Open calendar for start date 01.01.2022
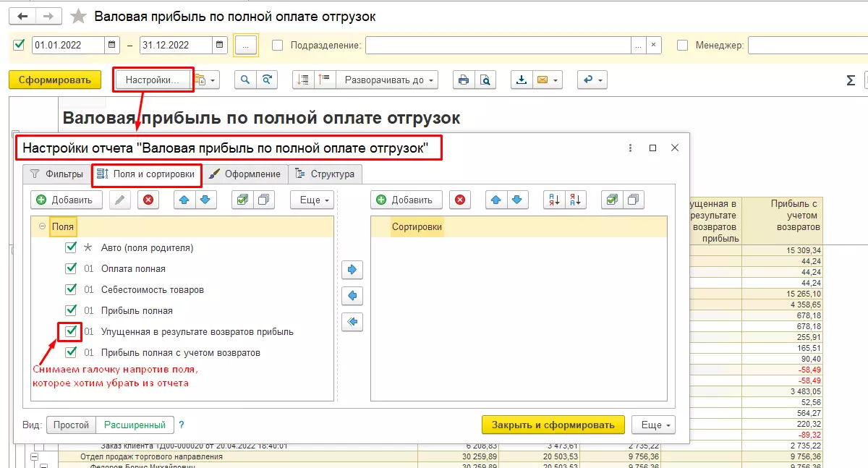 tap(113, 45)
